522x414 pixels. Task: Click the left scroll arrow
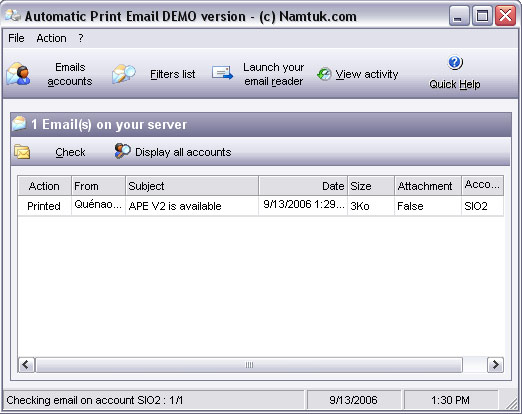(26, 365)
